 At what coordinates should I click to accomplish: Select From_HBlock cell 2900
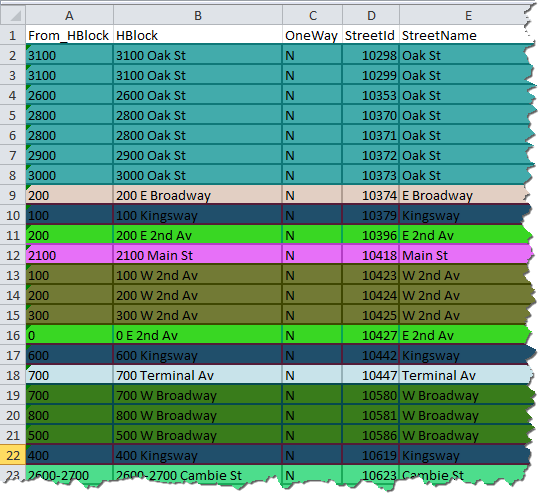(69, 155)
